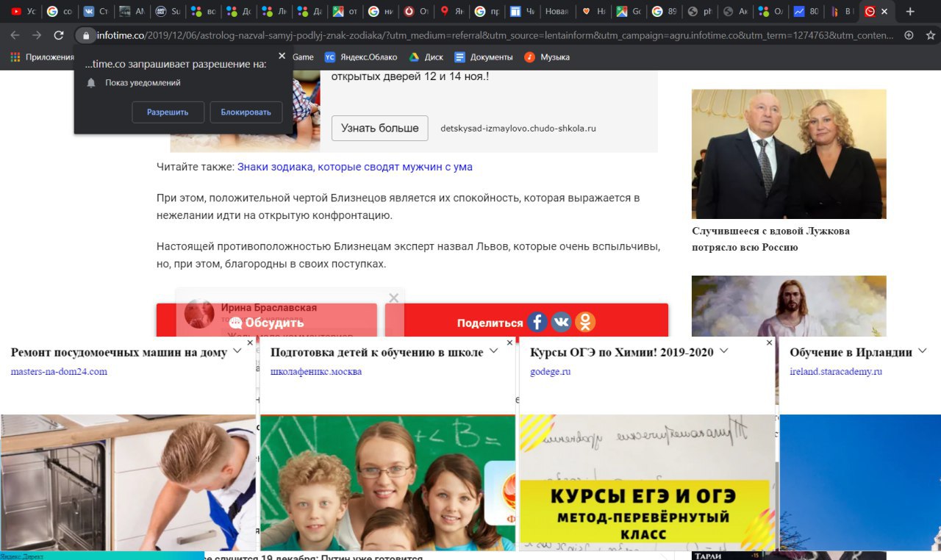The width and height of the screenshot is (941, 560).
Task: Click the Курсы ЕГЭ и ОГЭ banner image
Action: (x=648, y=482)
